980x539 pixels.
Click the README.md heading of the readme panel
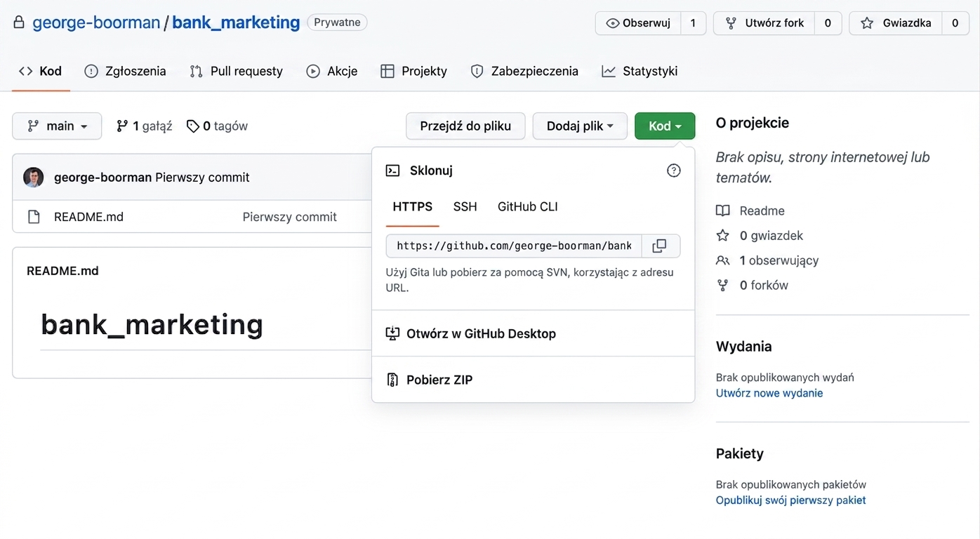(62, 271)
